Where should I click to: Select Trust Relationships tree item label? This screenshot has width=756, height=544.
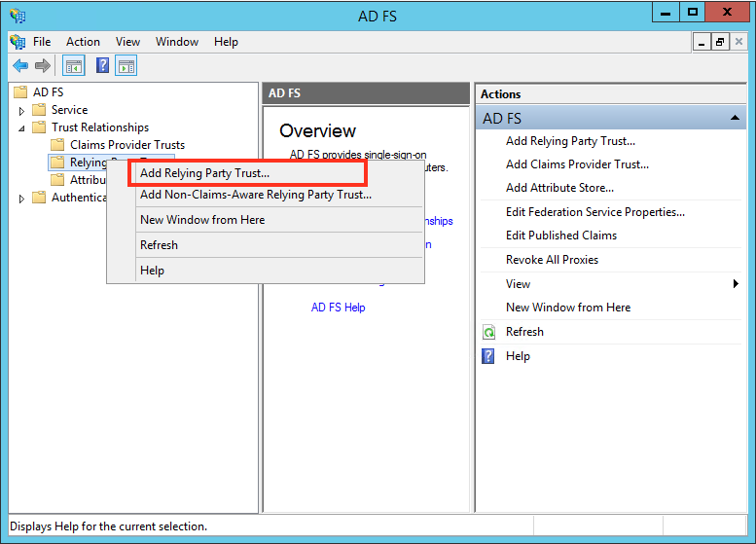[x=100, y=127]
